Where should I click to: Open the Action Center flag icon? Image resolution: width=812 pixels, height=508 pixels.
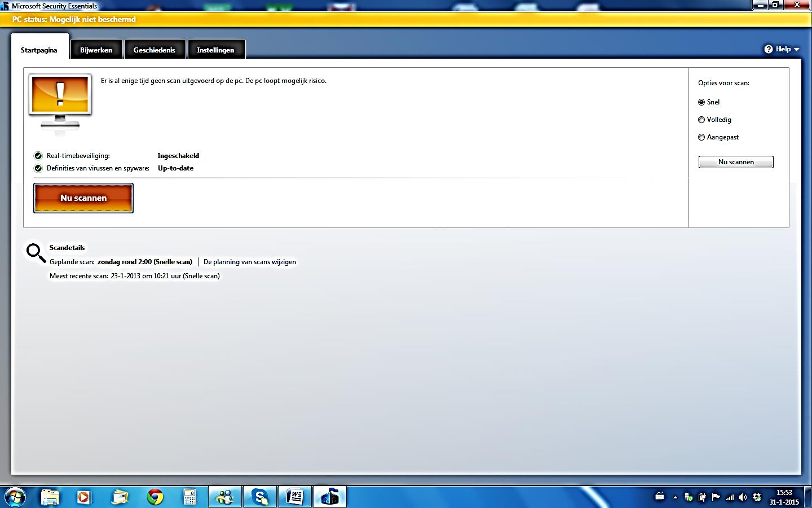(716, 497)
